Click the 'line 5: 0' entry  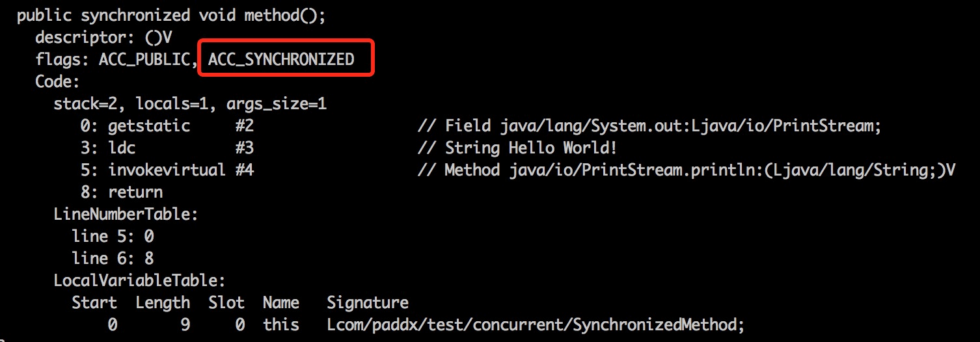pos(113,236)
